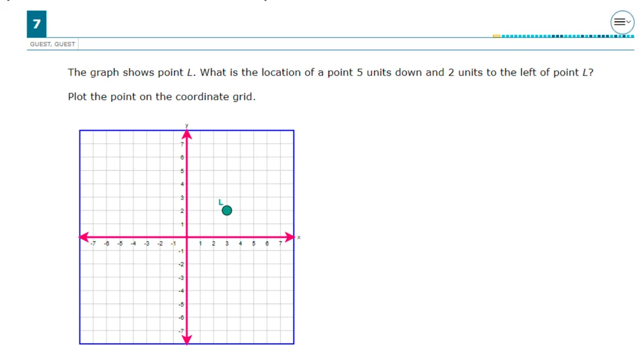Click the up arrowhead of y-axis
The height and width of the screenshot is (354, 644).
[x=187, y=134]
